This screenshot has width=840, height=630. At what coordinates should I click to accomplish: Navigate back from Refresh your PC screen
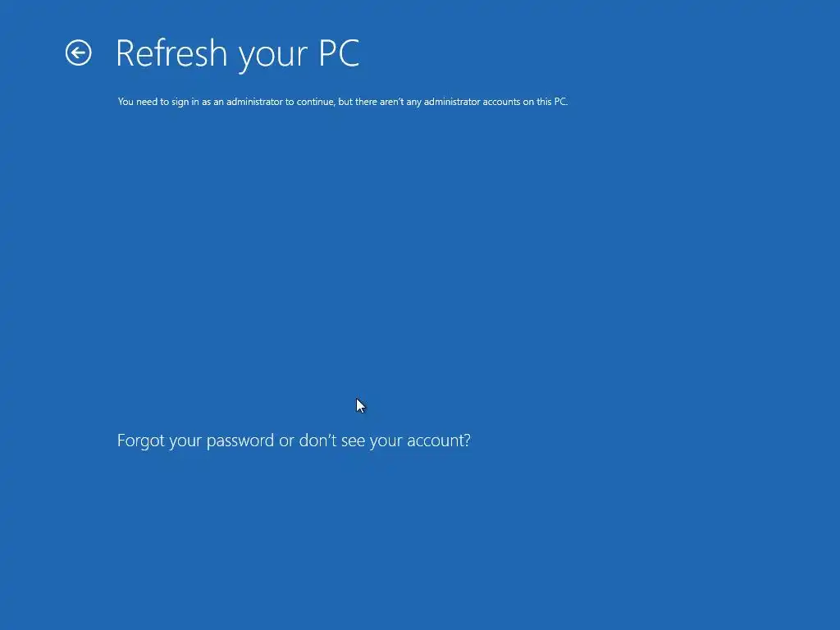click(78, 53)
